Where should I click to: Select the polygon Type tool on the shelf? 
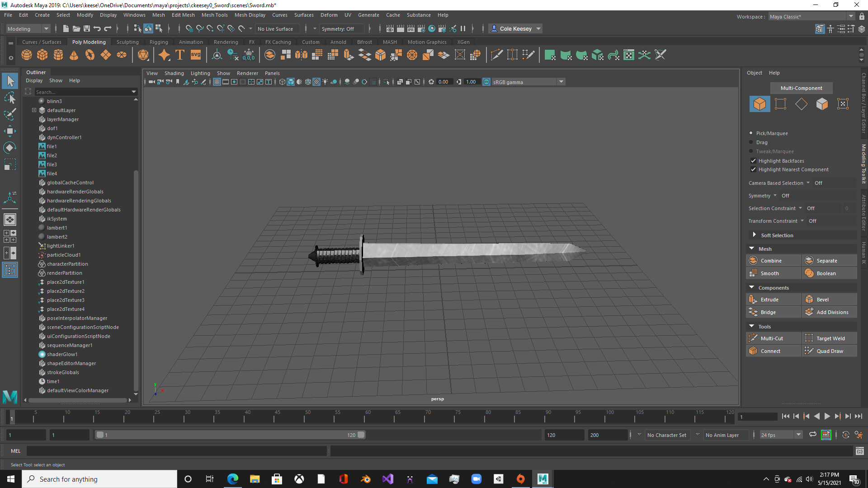(x=179, y=55)
